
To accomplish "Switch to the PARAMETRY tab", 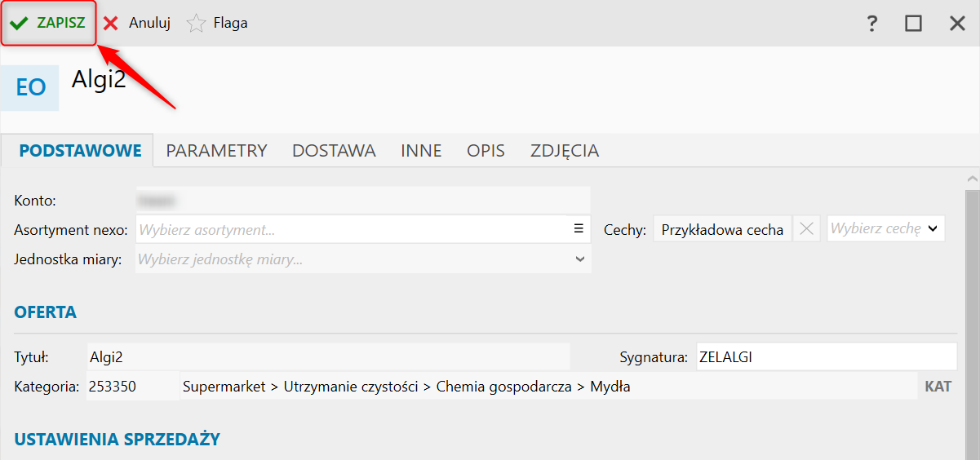I will tap(216, 151).
